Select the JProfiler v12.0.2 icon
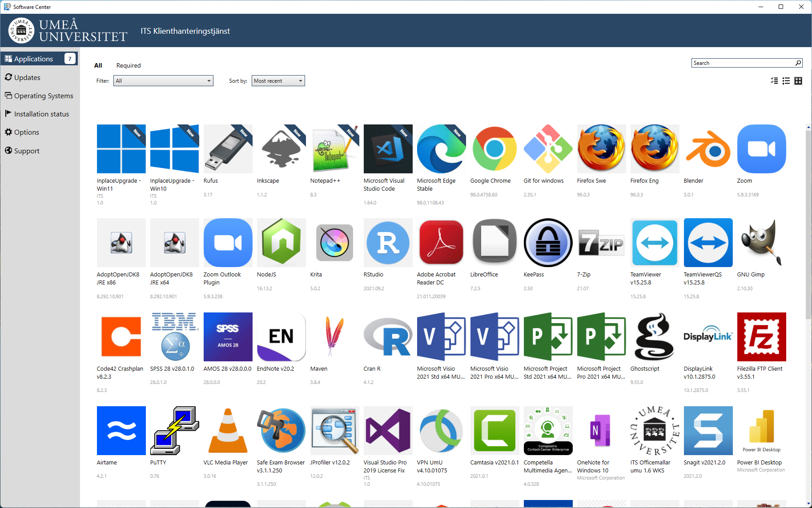Image resolution: width=812 pixels, height=508 pixels. [334, 431]
